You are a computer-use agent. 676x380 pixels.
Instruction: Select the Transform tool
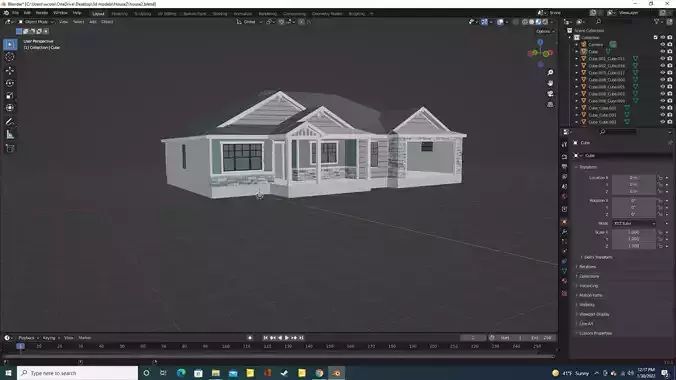10,108
